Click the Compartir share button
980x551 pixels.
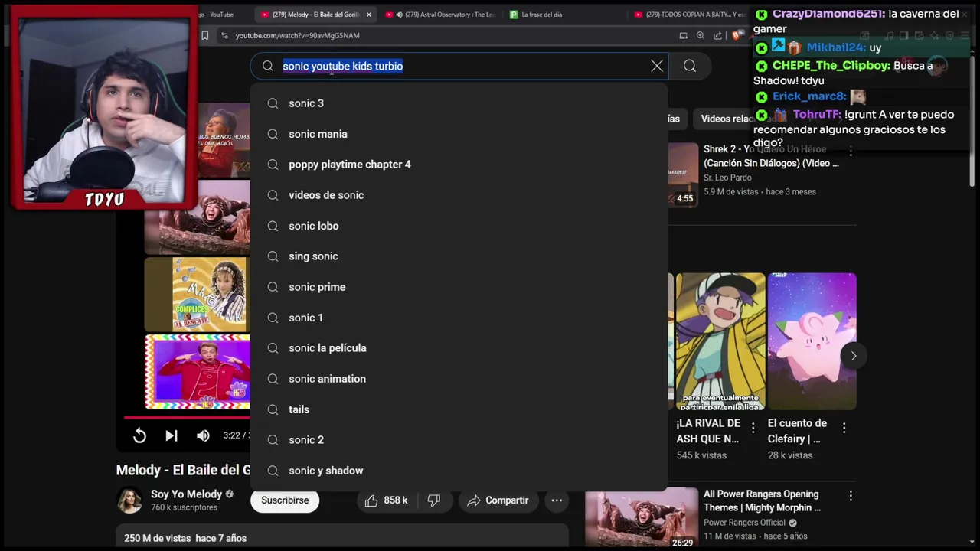coord(498,500)
